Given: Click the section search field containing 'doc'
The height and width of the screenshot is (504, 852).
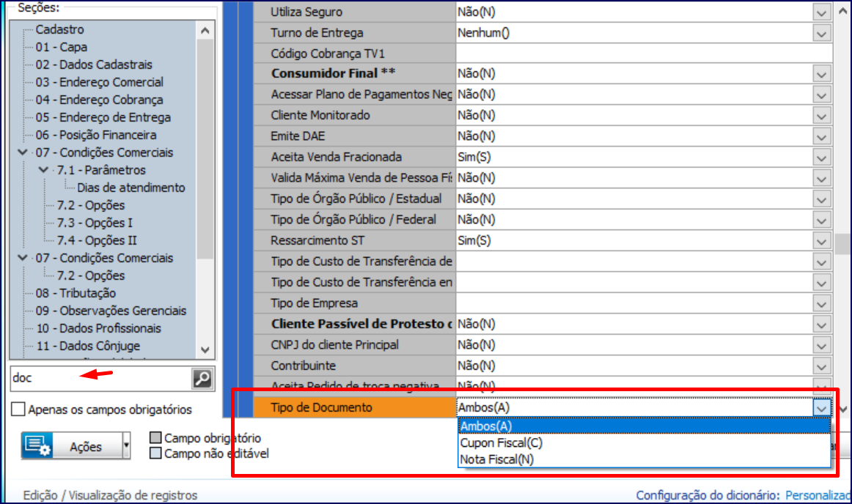Looking at the screenshot, I should click(100, 378).
